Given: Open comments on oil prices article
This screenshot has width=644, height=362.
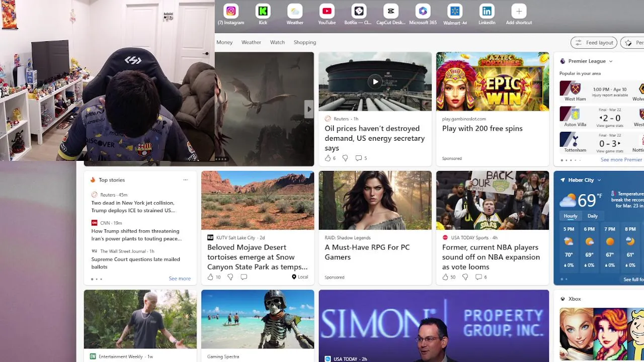Looking at the screenshot, I should (x=361, y=158).
